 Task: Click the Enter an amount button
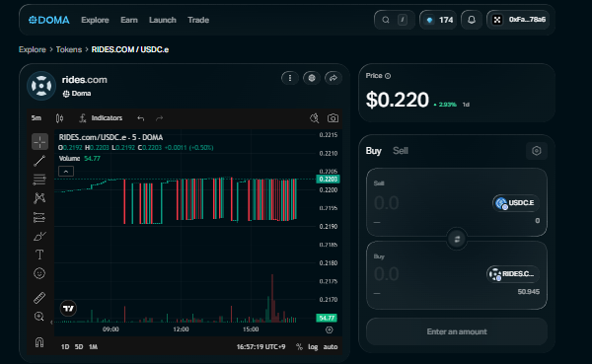pos(457,331)
